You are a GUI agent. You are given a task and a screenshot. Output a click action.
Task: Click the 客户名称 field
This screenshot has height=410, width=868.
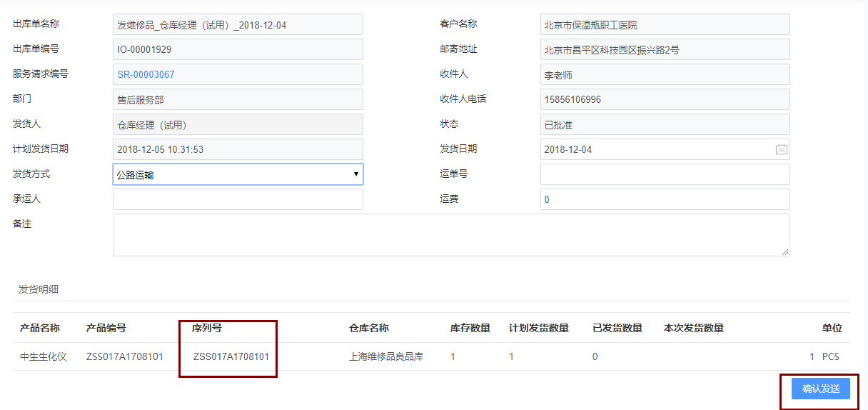(x=665, y=24)
